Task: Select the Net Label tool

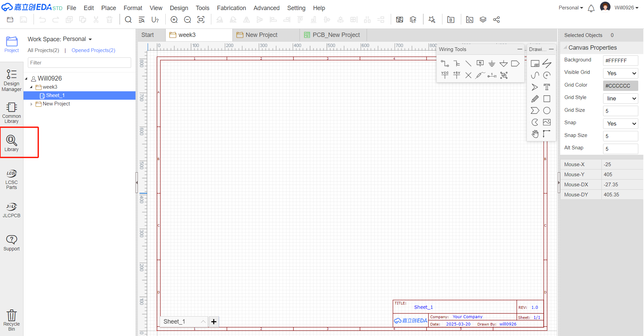Action: click(x=480, y=63)
